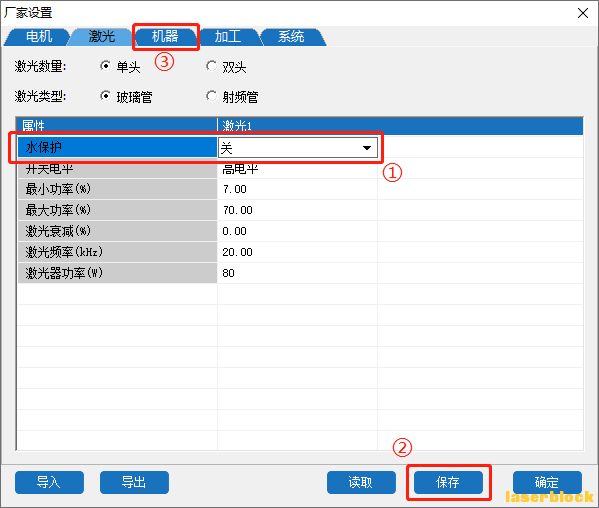
Task: Open the 系统 tab
Action: 291,37
